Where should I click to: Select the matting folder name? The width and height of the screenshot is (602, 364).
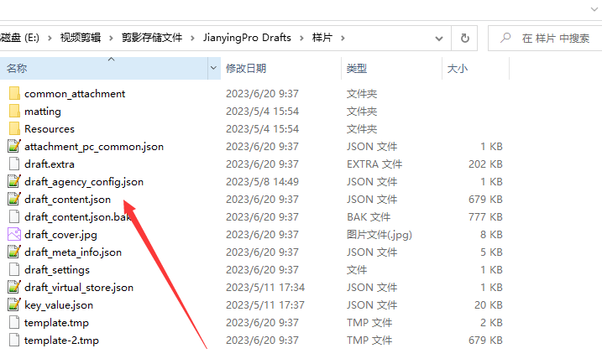pyautogui.click(x=43, y=112)
